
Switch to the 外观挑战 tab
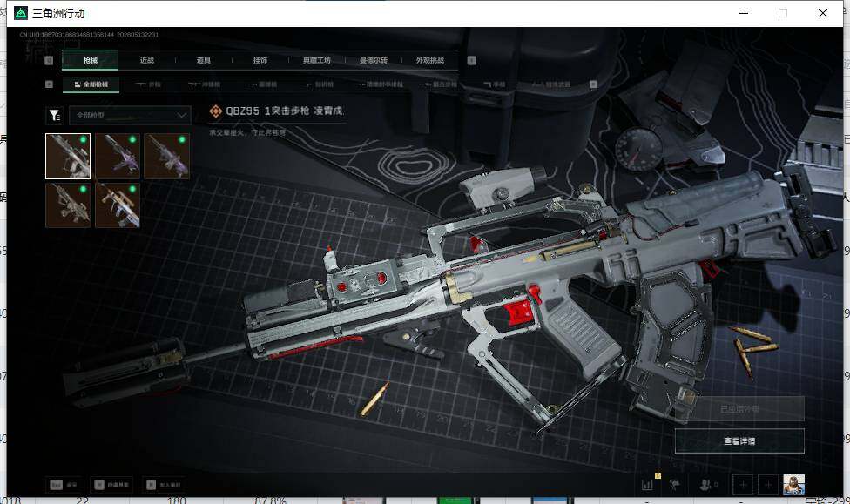430,60
